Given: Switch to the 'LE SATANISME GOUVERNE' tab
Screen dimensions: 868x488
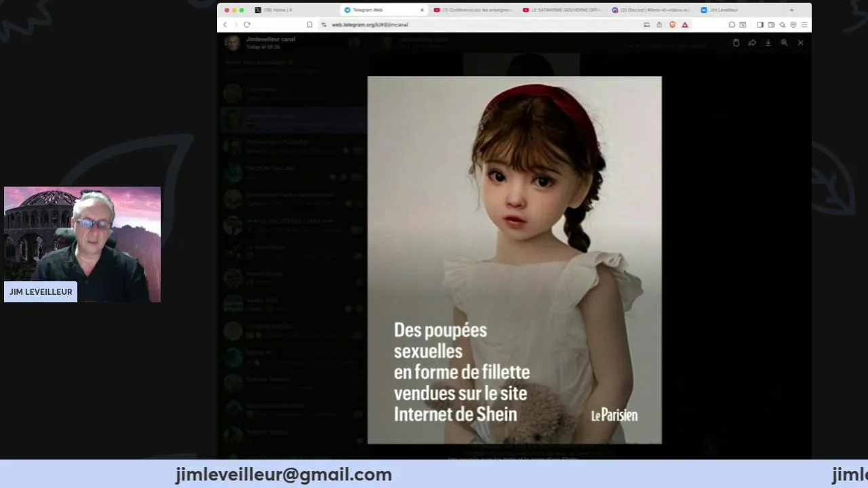Looking at the screenshot, I should click(562, 10).
